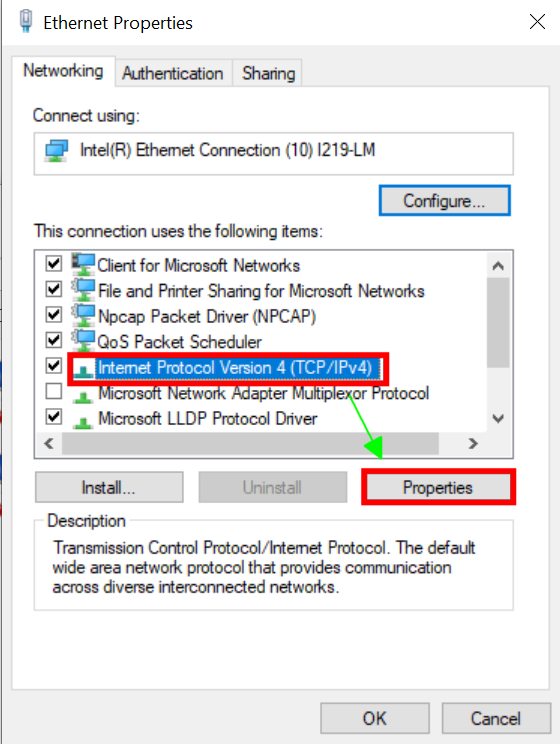Switch to the Authentication tab
This screenshot has height=744, width=560.
173,74
